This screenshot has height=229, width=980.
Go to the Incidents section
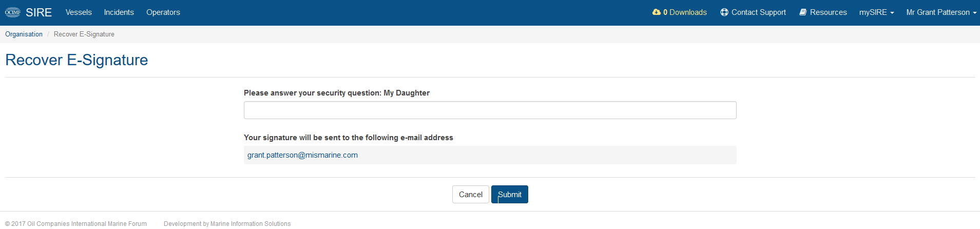119,12
